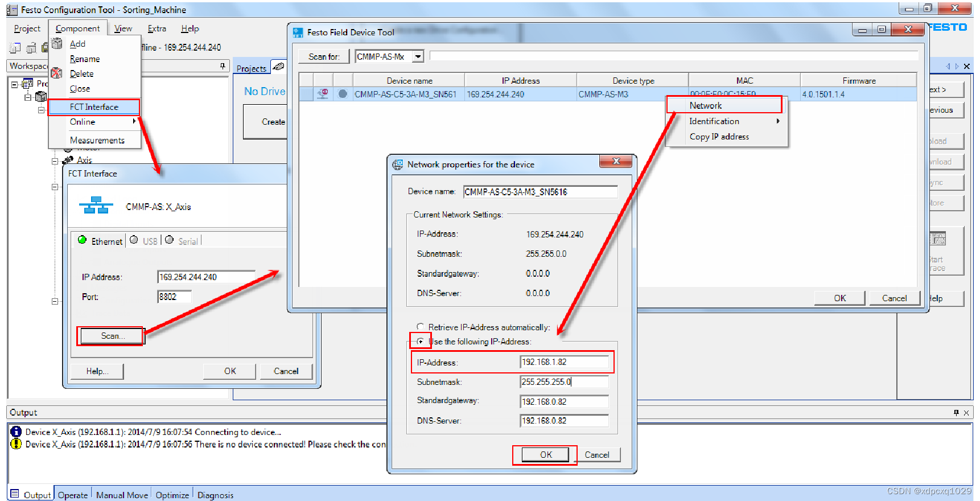Open the Help menu
This screenshot has height=501, width=980.
pyautogui.click(x=190, y=28)
